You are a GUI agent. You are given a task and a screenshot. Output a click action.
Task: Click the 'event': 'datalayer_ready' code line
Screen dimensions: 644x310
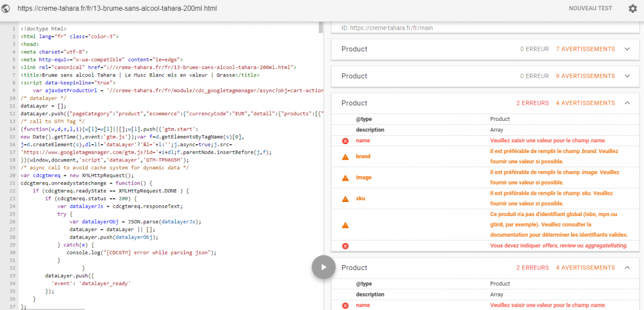91,284
